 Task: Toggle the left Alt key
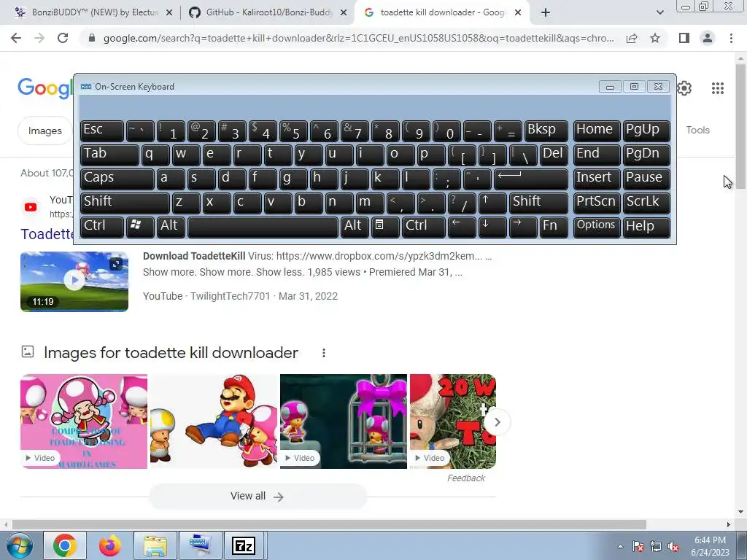171,227
